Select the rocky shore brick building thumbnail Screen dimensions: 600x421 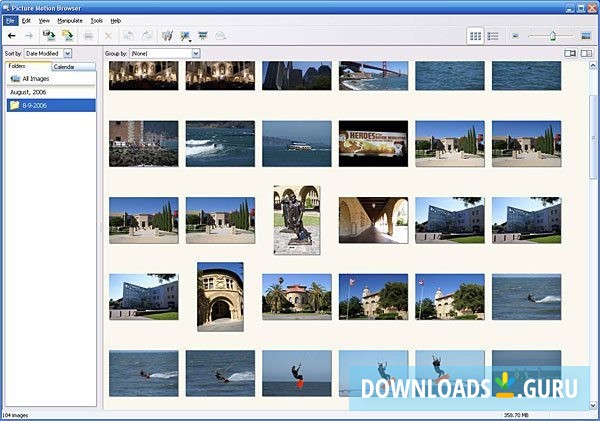[x=143, y=144]
